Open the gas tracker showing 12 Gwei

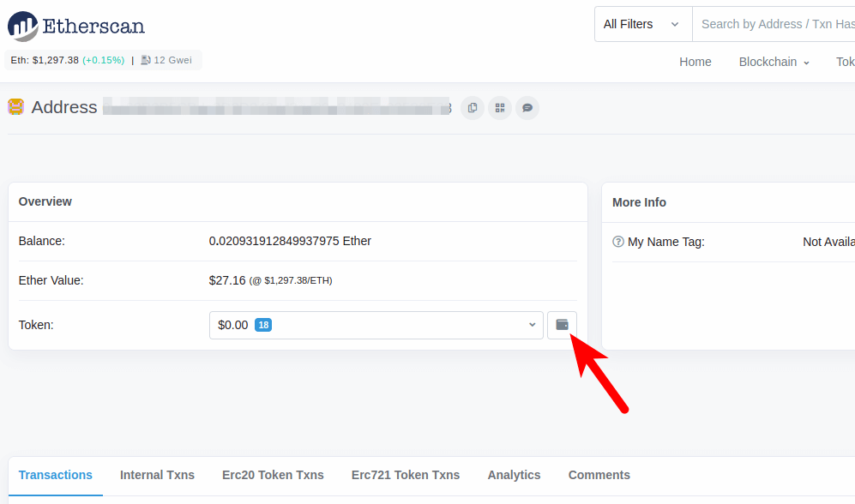pos(168,60)
